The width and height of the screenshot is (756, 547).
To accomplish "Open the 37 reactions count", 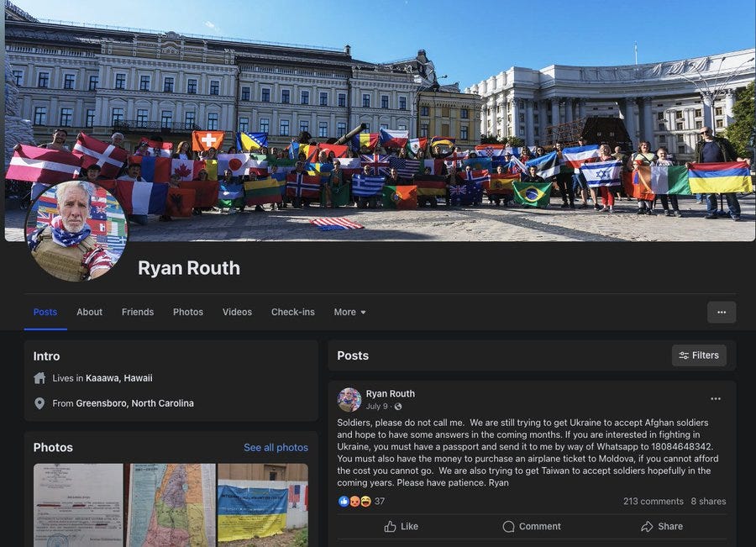I will tap(380, 502).
